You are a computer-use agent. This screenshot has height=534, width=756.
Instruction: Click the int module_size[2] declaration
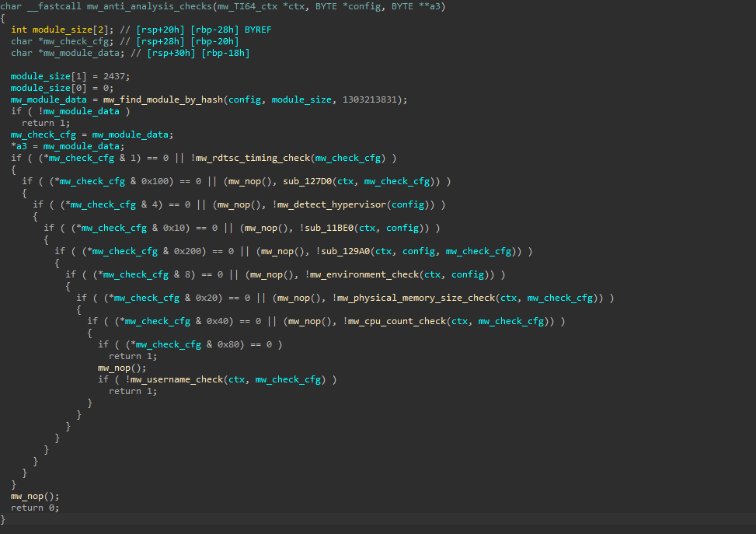click(x=62, y=30)
